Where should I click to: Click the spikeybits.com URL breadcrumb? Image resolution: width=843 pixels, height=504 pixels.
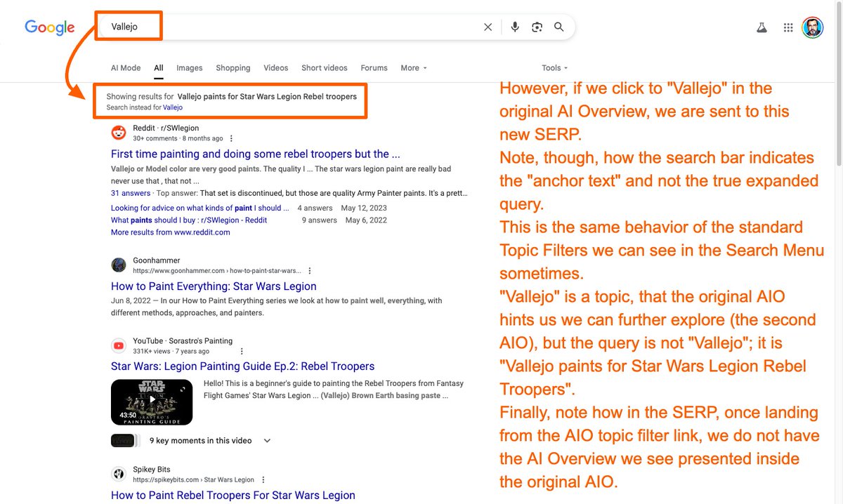pyautogui.click(x=193, y=479)
